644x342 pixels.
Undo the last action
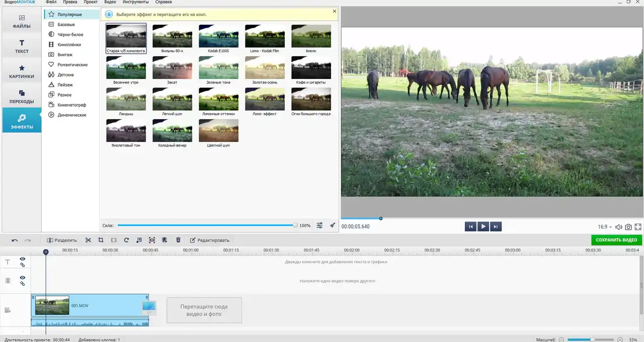(15, 240)
